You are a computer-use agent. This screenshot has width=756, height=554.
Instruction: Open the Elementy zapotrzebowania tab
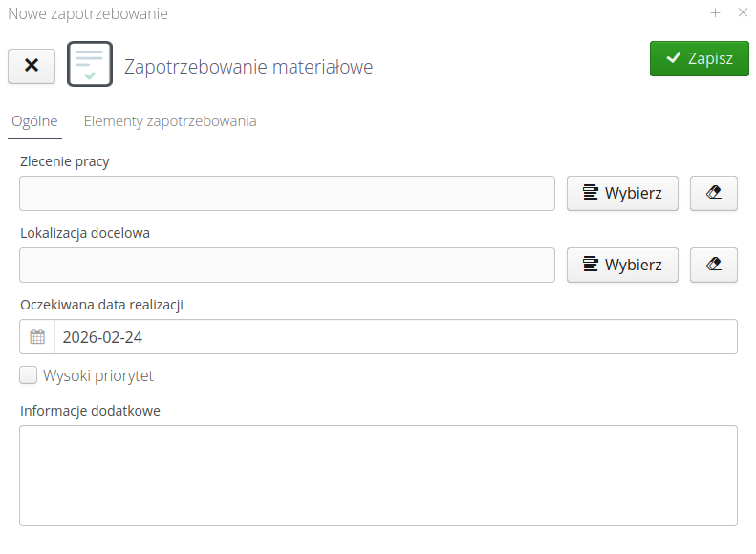click(x=169, y=121)
